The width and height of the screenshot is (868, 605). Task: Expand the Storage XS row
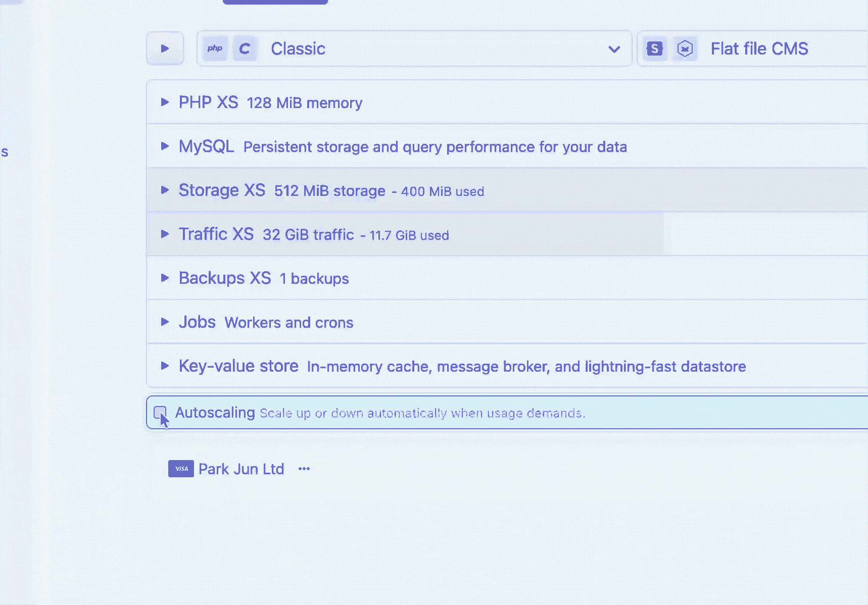tap(165, 190)
